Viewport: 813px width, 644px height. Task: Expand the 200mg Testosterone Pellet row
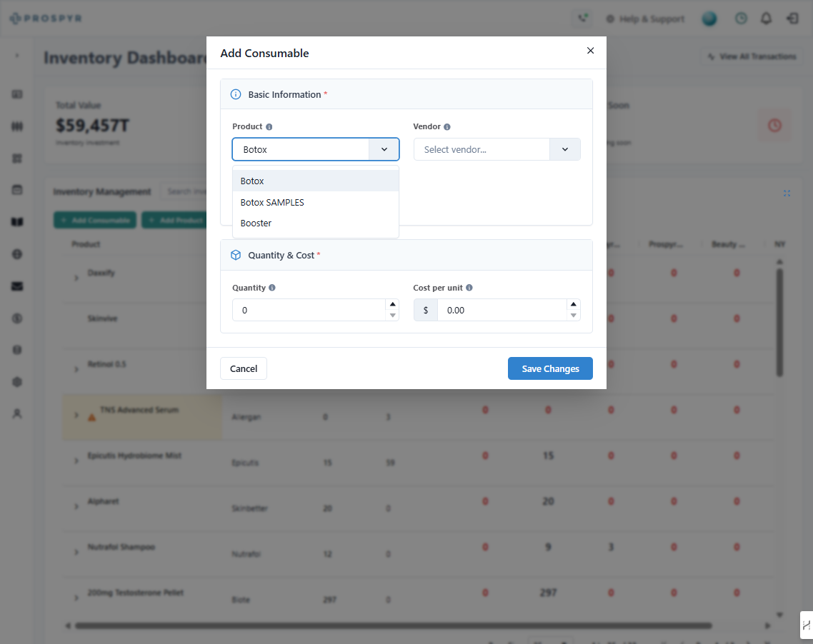[x=76, y=598]
